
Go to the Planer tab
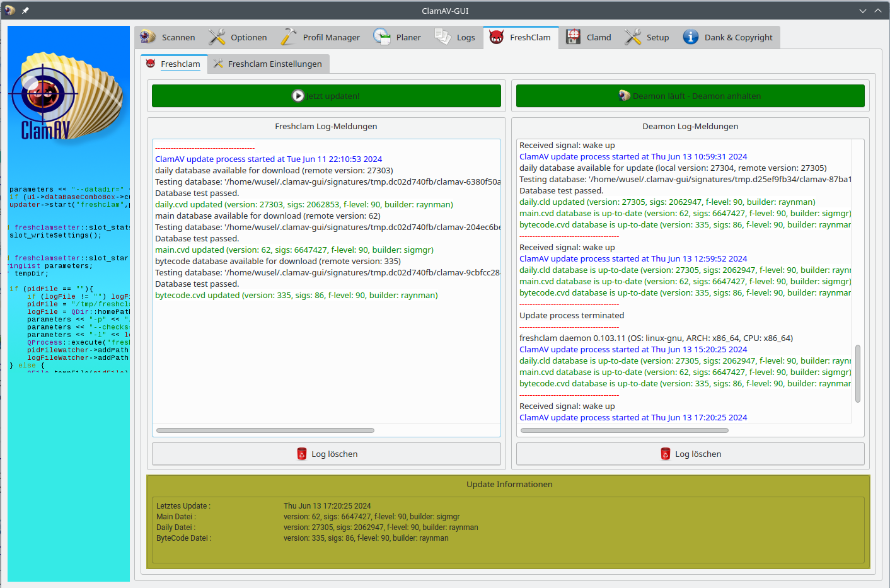coord(397,37)
